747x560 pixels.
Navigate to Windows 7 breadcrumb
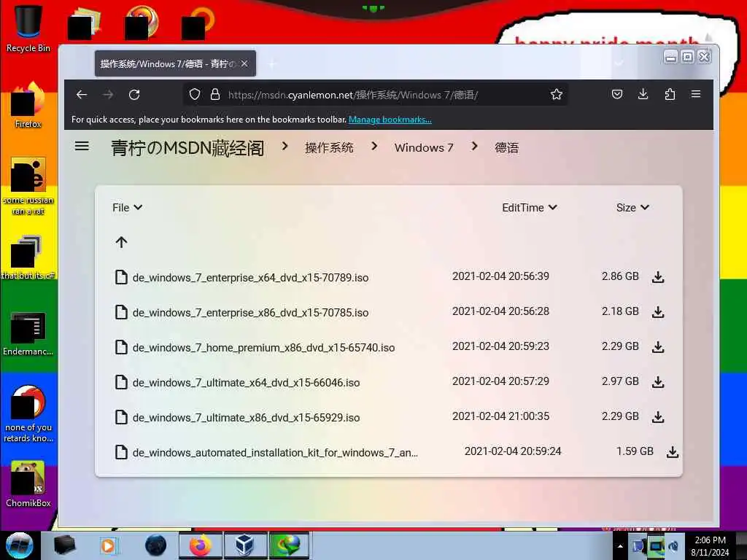424,147
